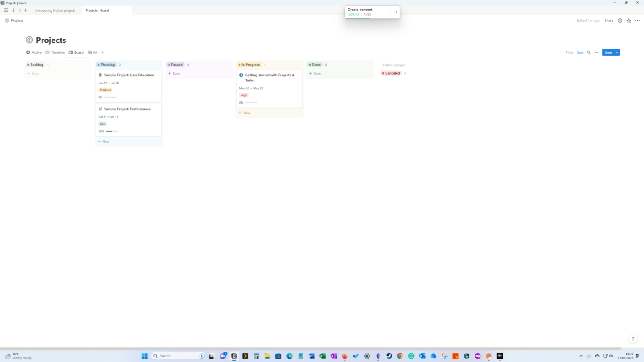Toggle sorting options via Sort
The height and width of the screenshot is (362, 644).
580,52
